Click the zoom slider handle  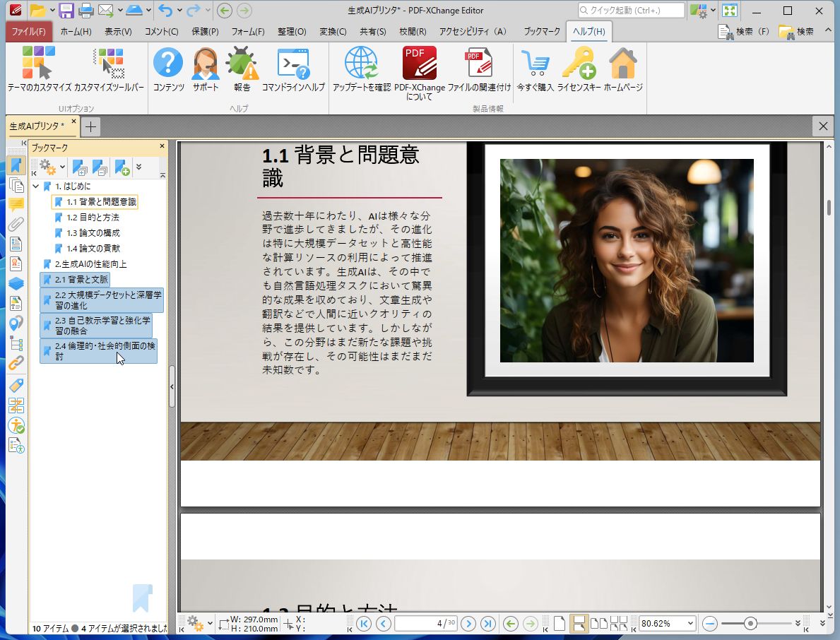point(750,623)
